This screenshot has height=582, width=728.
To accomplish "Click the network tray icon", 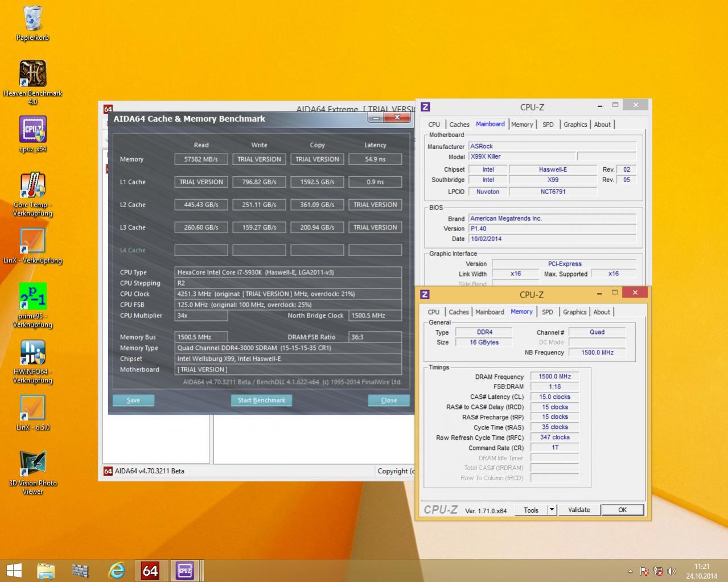I will [x=658, y=571].
